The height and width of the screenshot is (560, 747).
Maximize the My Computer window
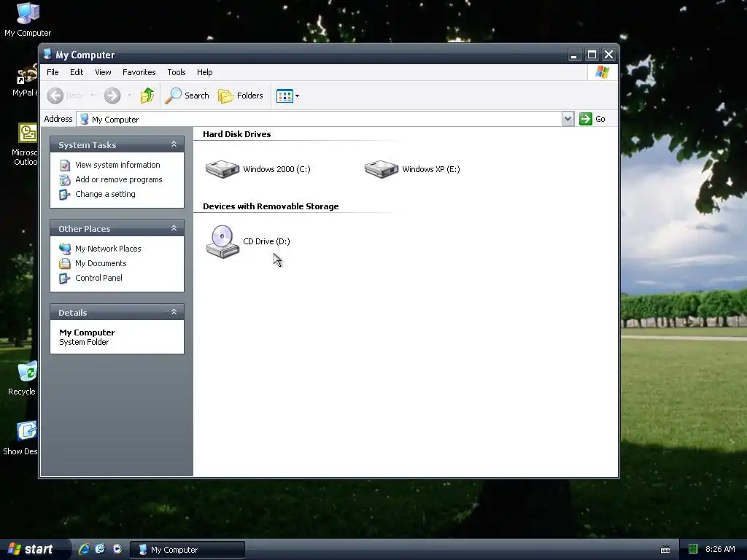[x=592, y=55]
